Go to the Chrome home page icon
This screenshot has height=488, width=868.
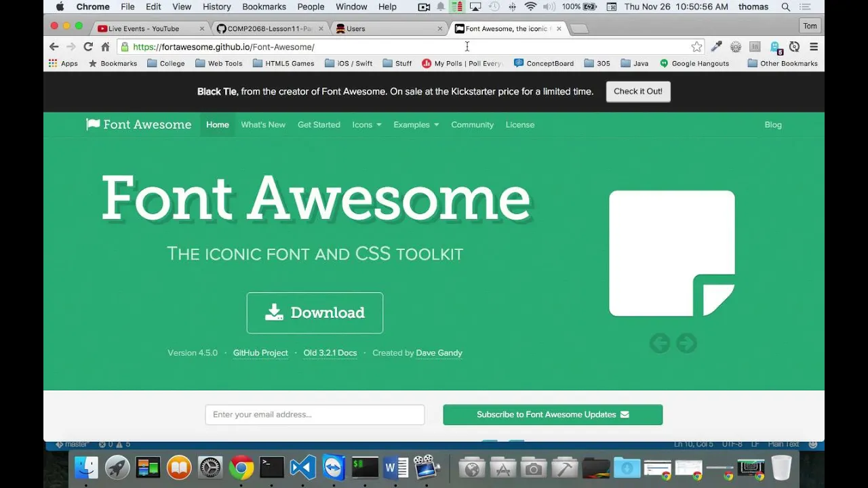click(x=105, y=47)
